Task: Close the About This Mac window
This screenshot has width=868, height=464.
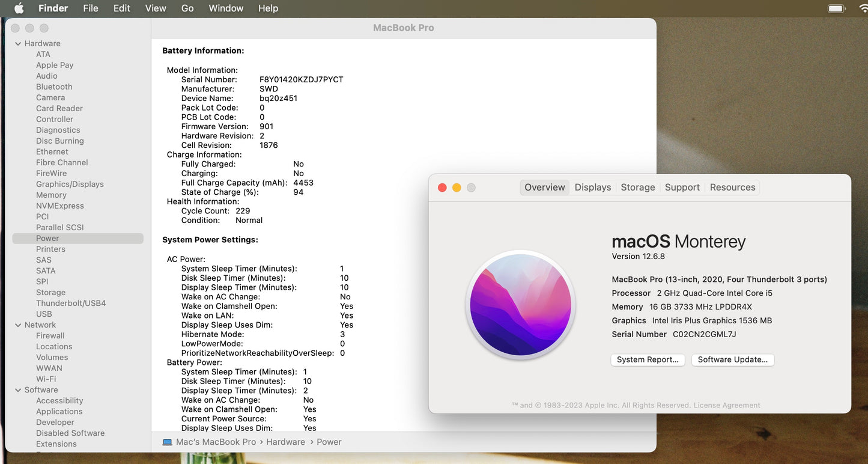Action: point(442,188)
